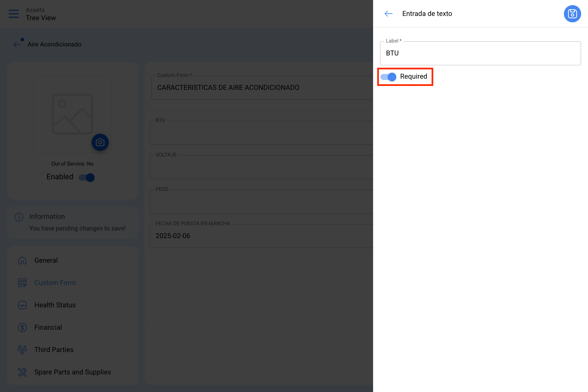
Task: Click the Financial dollar icon
Action: [22, 328]
